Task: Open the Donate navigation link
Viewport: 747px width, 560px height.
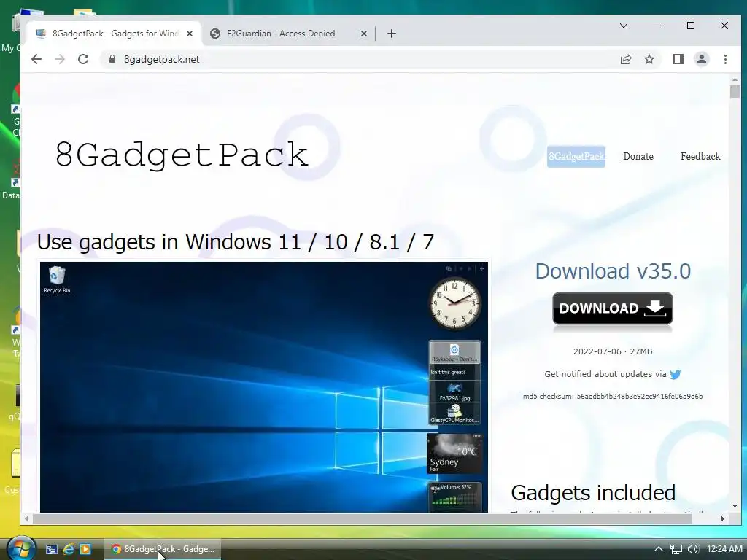Action: pos(638,156)
